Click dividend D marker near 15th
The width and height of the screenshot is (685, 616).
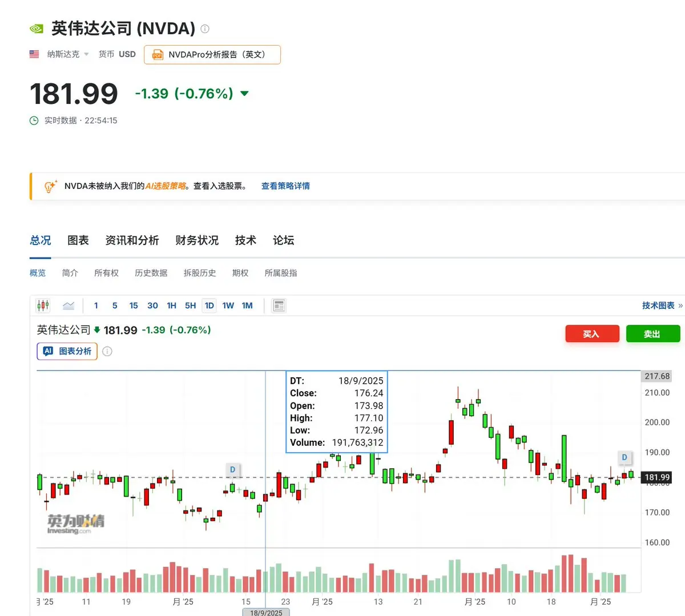point(232,469)
